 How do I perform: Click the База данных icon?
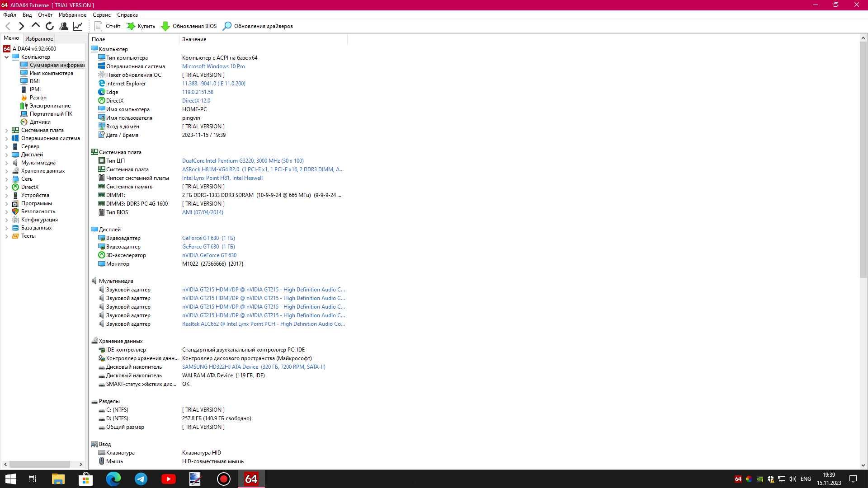[x=15, y=228]
